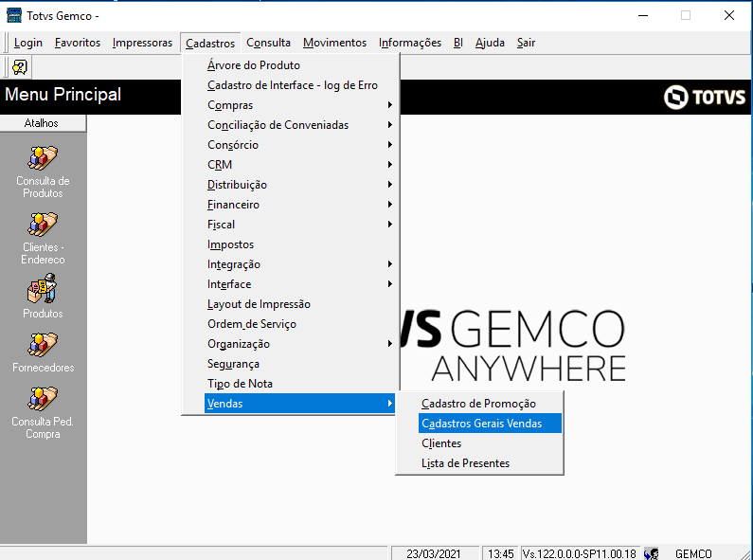Click the help icon in the toolbar
The width and height of the screenshot is (753, 560).
[20, 67]
